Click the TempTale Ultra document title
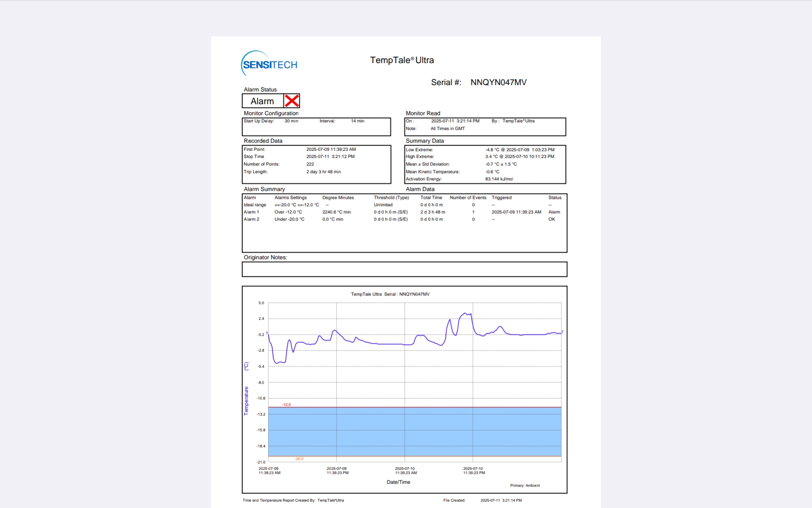The image size is (812, 508). (402, 60)
